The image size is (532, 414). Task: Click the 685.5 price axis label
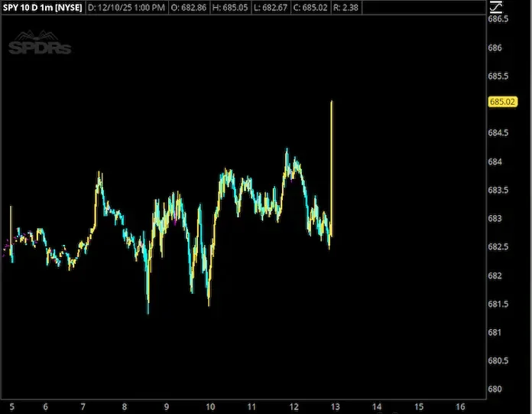tap(498, 76)
